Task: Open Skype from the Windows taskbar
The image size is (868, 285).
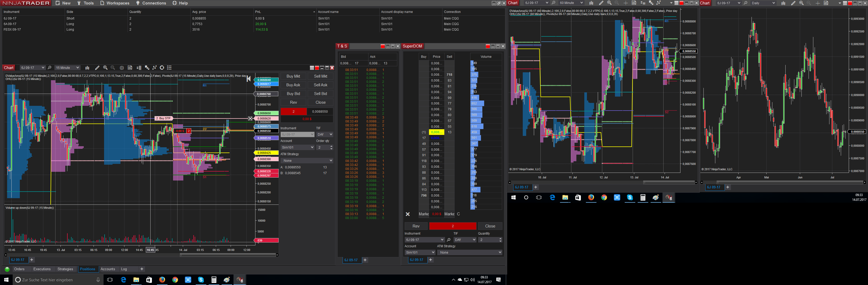Action: coord(201,280)
